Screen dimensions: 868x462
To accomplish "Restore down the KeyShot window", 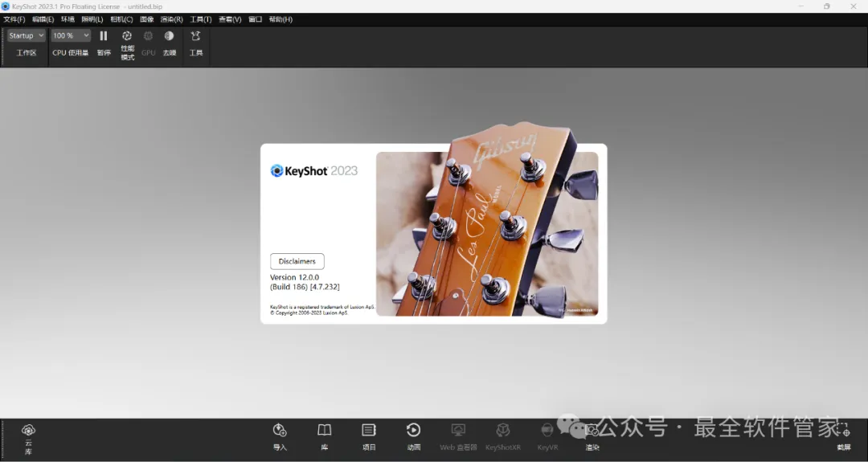I will (826, 6).
